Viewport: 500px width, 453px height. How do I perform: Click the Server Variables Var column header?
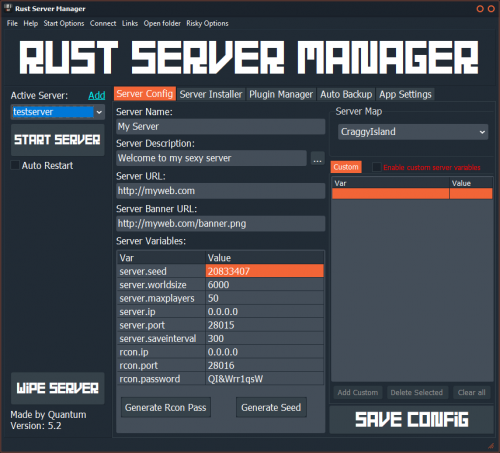(161, 258)
